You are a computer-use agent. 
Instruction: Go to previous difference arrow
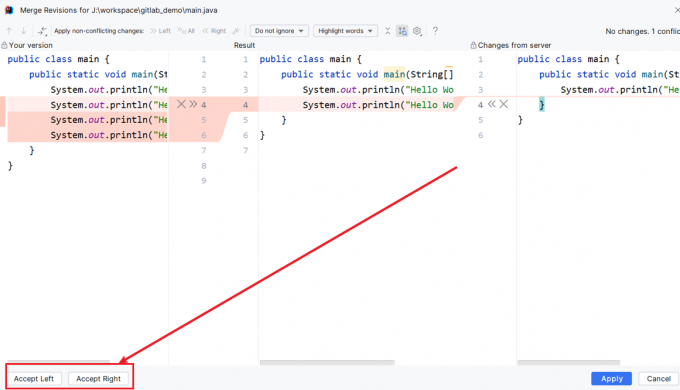[9, 31]
